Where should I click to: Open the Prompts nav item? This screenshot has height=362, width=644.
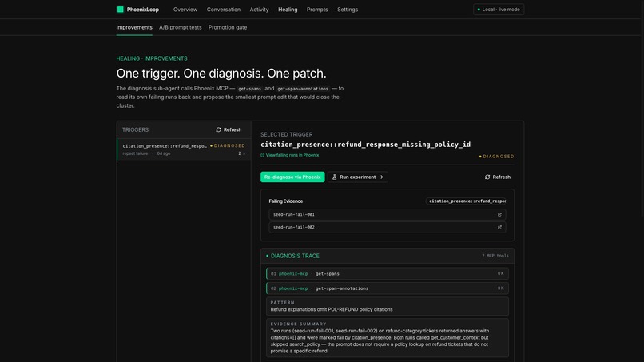tap(317, 10)
